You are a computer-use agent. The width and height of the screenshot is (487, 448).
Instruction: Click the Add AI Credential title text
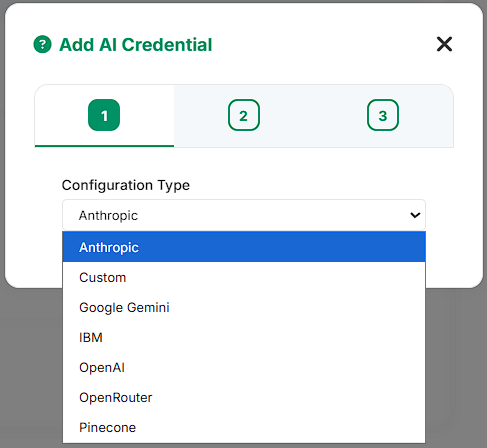tap(135, 45)
